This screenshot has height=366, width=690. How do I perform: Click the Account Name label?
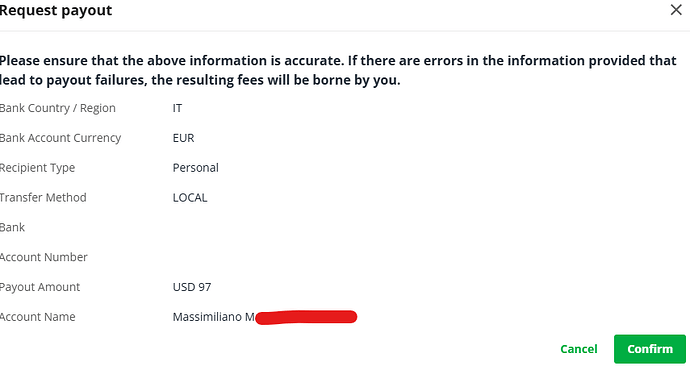37,317
